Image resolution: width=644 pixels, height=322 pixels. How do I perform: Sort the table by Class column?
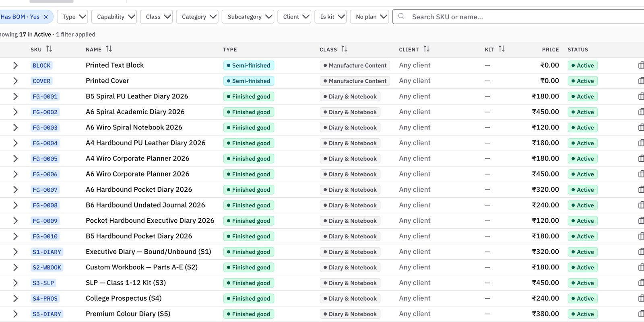click(344, 49)
